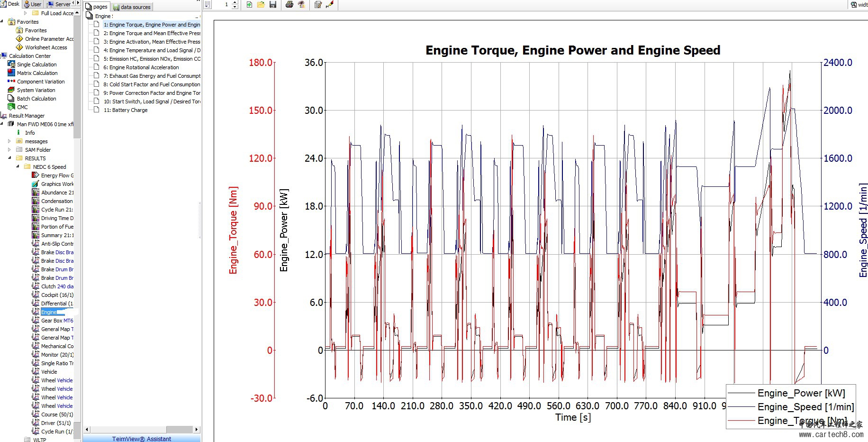Expand the SAM Folder node
This screenshot has height=442, width=868.
click(x=9, y=150)
